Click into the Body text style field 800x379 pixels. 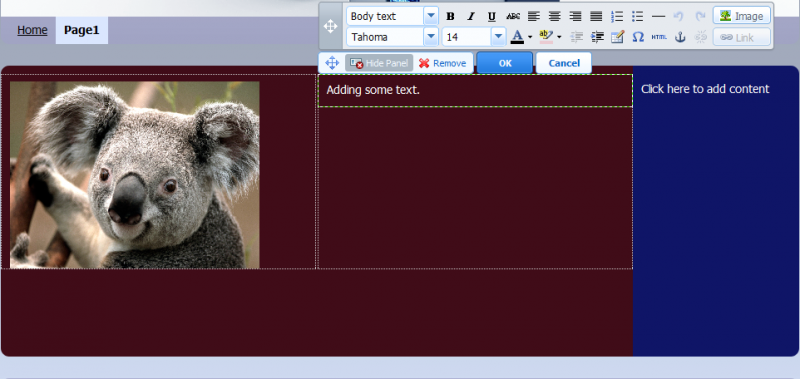(385, 16)
